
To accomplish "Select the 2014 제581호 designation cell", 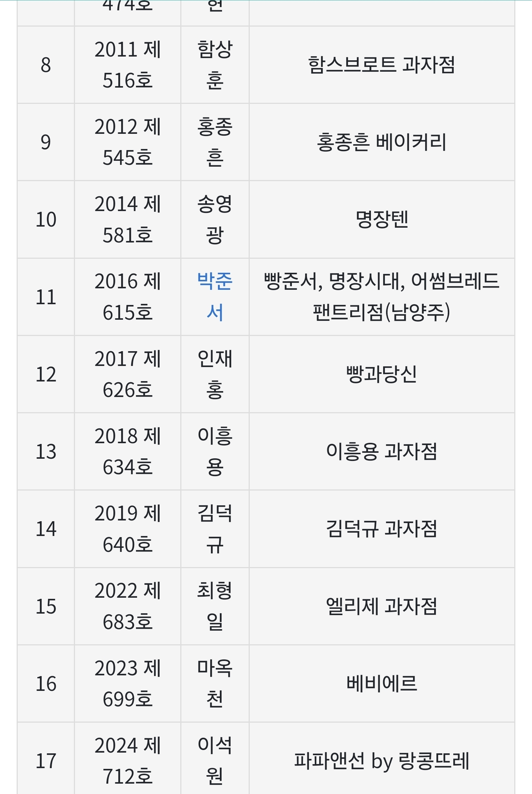I will pyautogui.click(x=127, y=220).
